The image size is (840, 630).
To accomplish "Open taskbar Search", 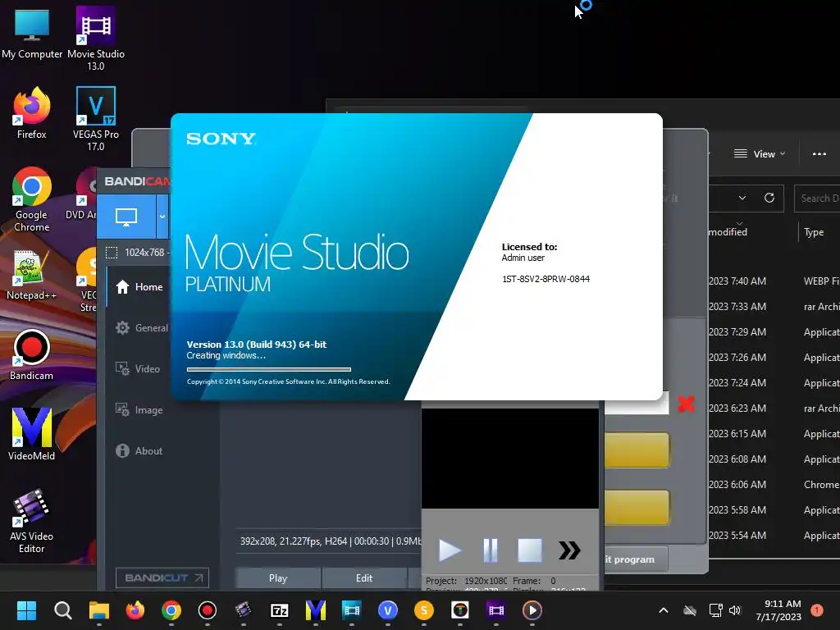I will click(62, 610).
